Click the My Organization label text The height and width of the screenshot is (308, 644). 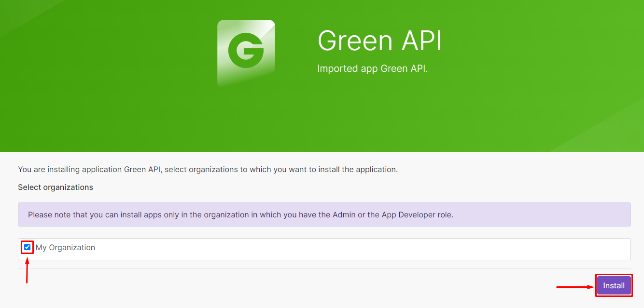(x=65, y=248)
